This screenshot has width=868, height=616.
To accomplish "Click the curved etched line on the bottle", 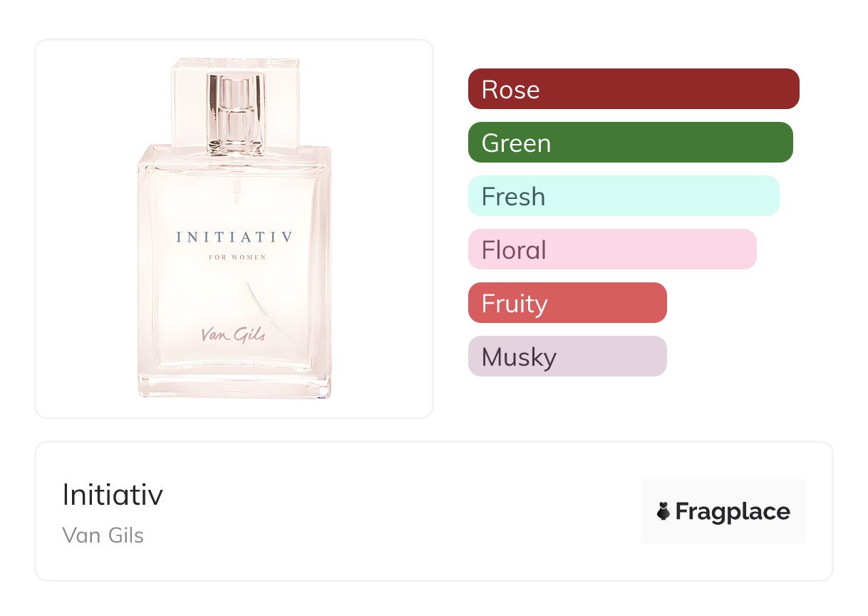I will tap(265, 307).
